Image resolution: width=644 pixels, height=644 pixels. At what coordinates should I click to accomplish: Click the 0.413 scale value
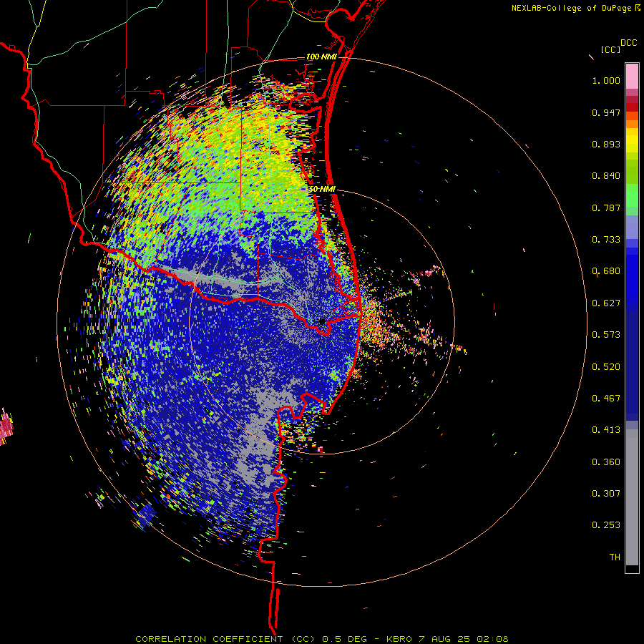click(606, 430)
